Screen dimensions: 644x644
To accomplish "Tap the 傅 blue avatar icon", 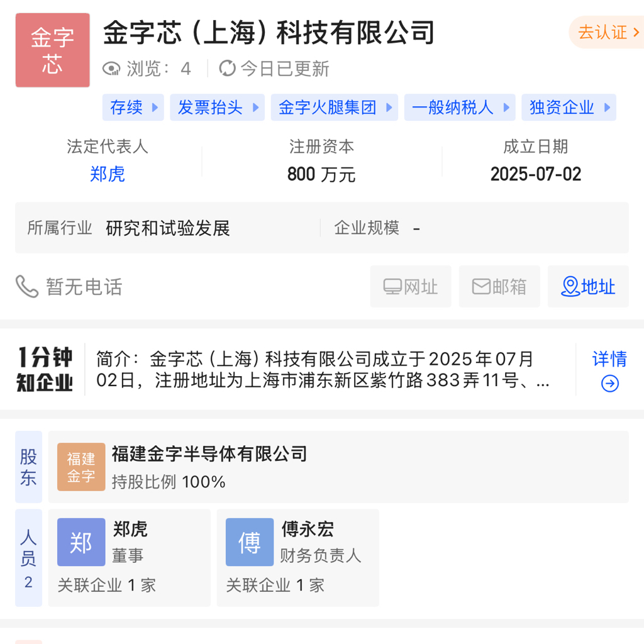I will (250, 542).
